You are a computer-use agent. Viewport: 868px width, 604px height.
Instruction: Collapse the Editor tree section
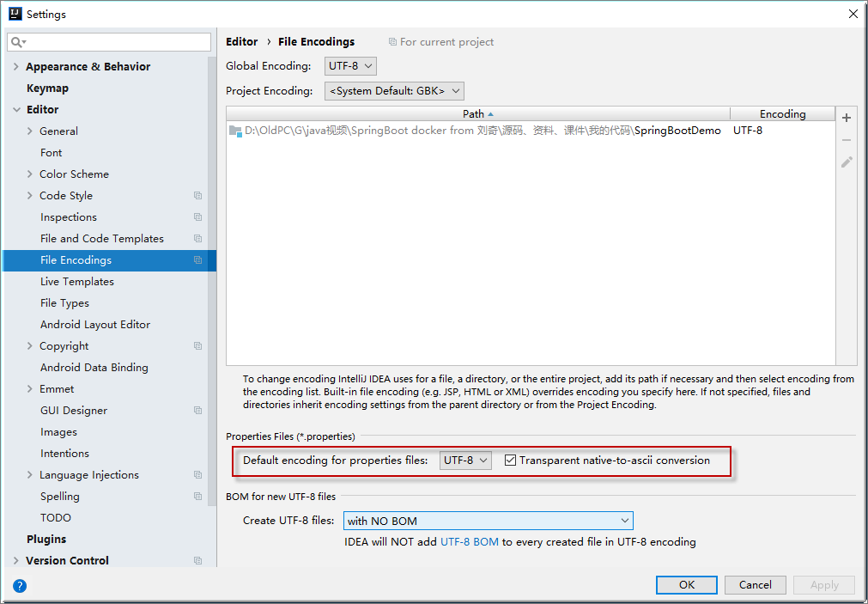click(x=16, y=110)
